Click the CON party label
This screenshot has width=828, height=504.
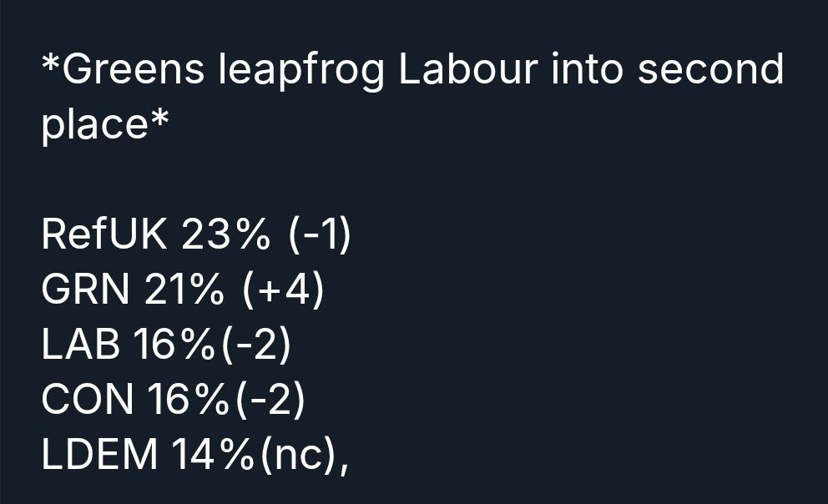tap(88, 401)
